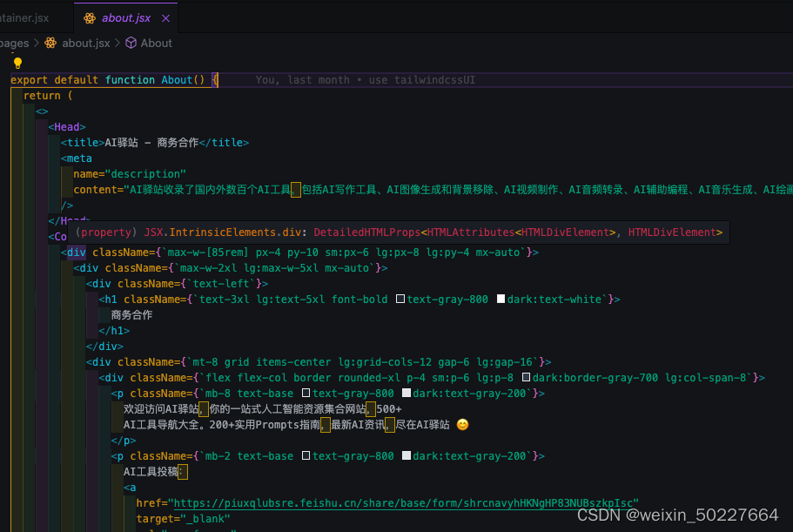Click the AI工具投稿 text line
The height and width of the screenshot is (532, 793).
pos(155,472)
